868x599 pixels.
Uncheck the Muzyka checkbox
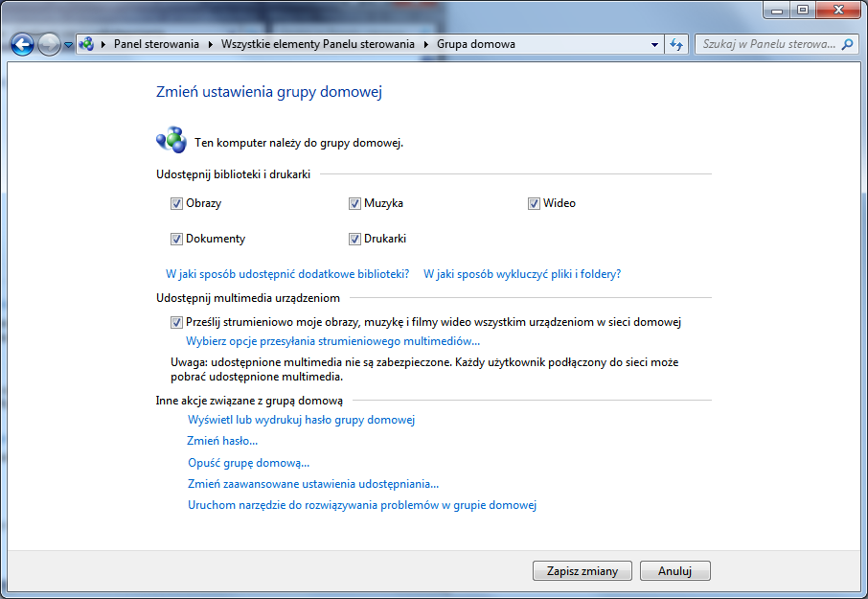[354, 204]
